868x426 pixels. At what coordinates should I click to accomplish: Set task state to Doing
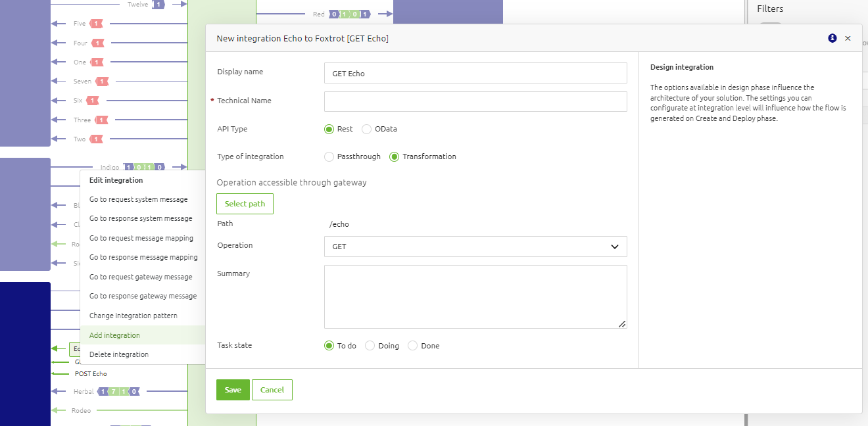370,345
